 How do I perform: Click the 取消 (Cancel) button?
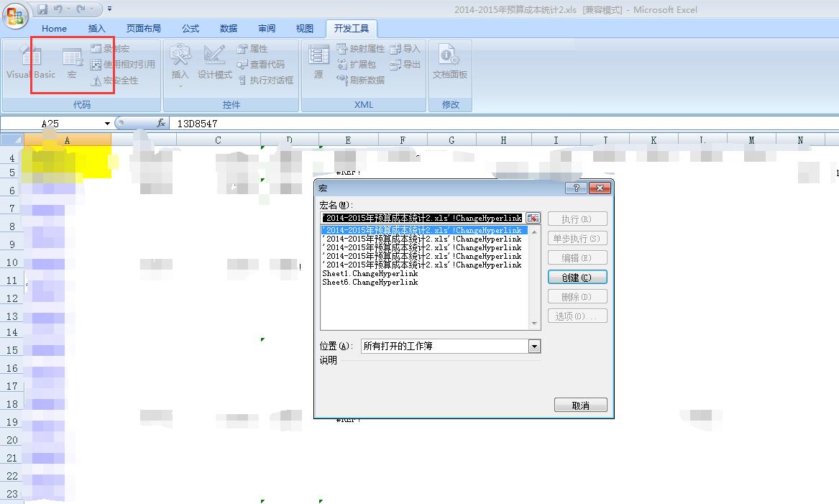[x=580, y=404]
